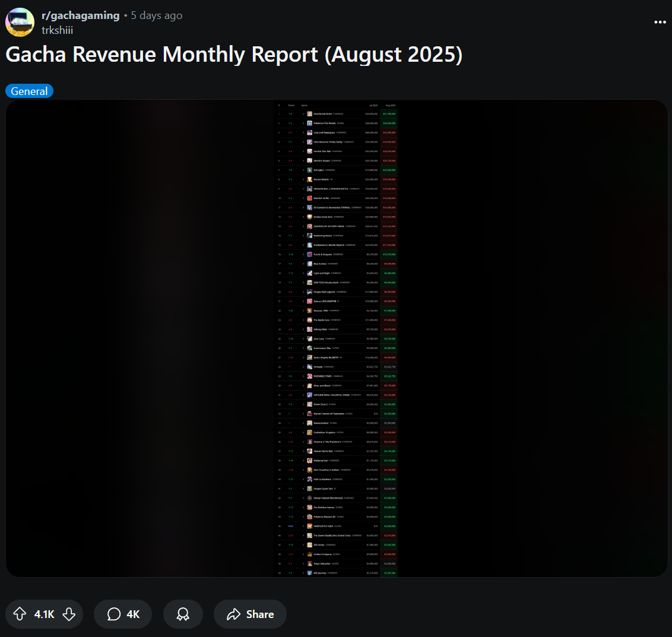
Task: Share the post via Share button
Action: click(251, 614)
